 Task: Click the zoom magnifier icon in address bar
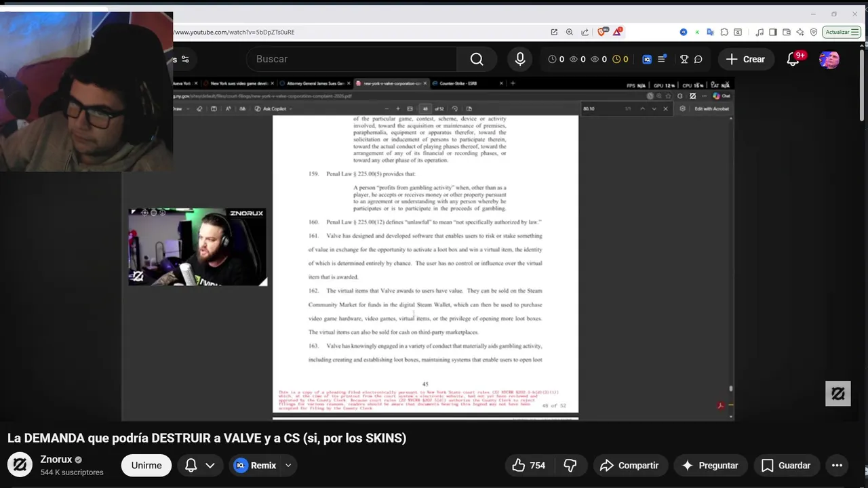point(570,32)
